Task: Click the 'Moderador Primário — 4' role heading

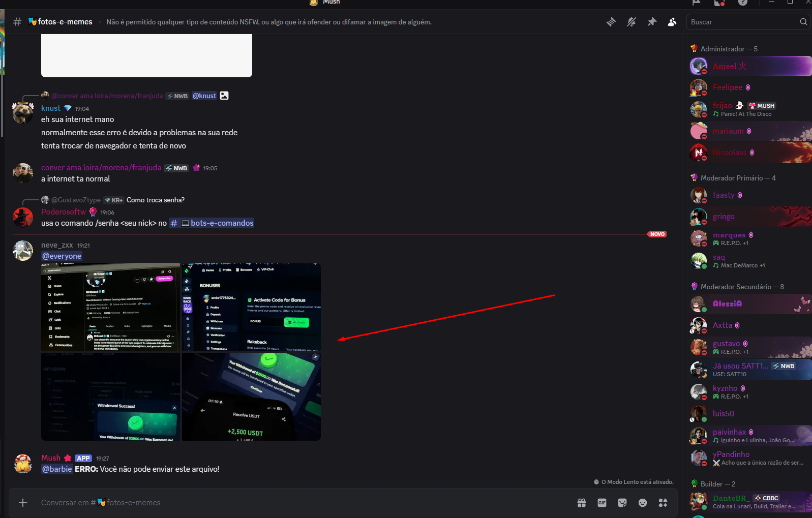Action: [738, 178]
